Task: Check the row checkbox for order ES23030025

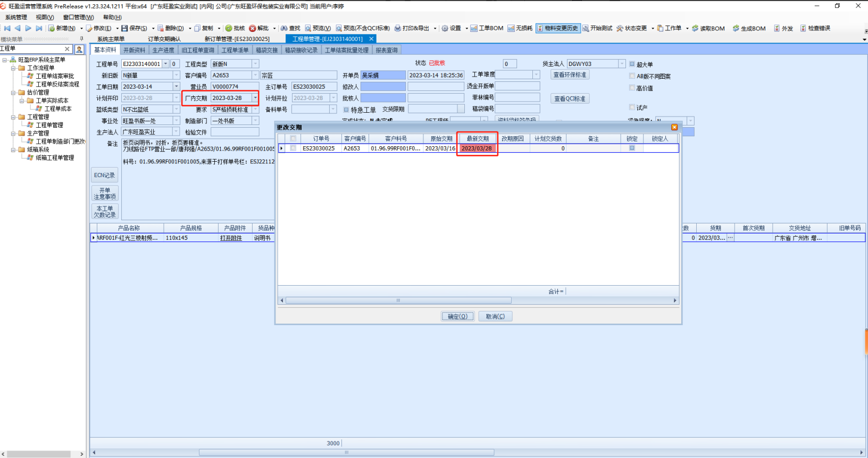Action: 293,148
